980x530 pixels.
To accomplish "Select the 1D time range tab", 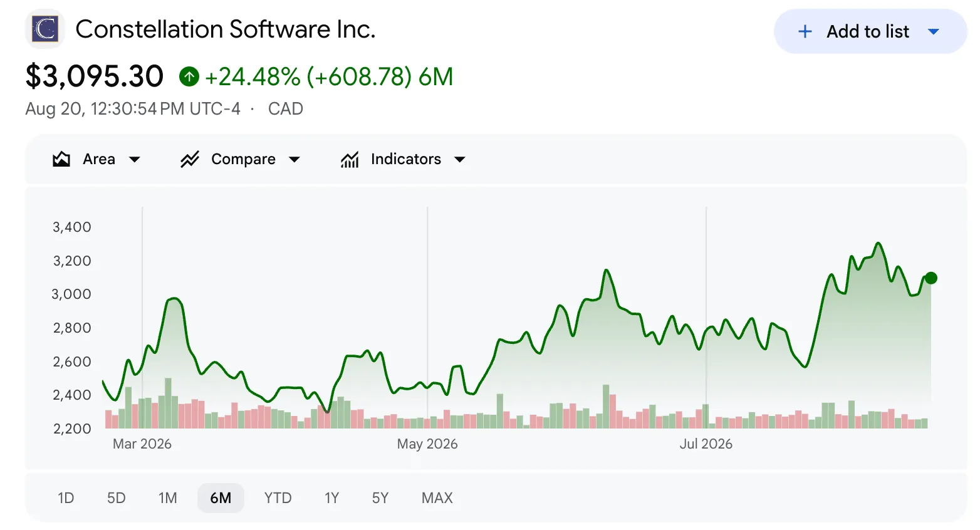I will click(66, 498).
